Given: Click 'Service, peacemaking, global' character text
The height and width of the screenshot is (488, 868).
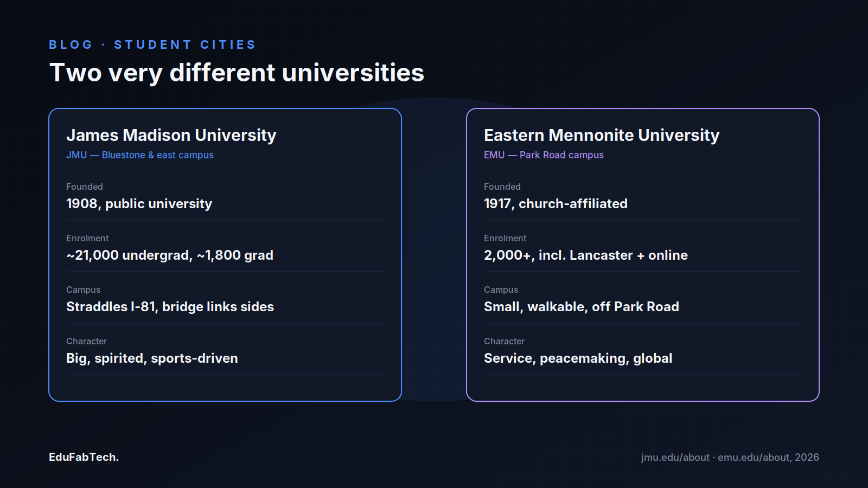Looking at the screenshot, I should pos(578,358).
